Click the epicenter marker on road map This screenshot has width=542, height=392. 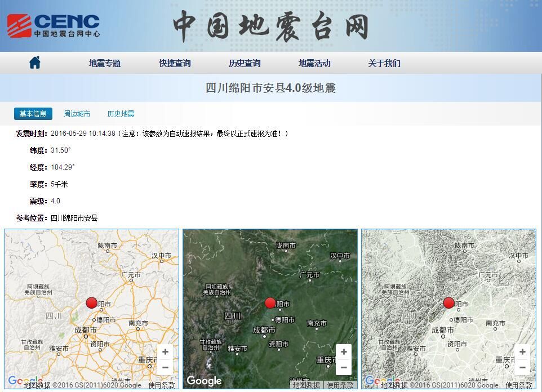[92, 302]
